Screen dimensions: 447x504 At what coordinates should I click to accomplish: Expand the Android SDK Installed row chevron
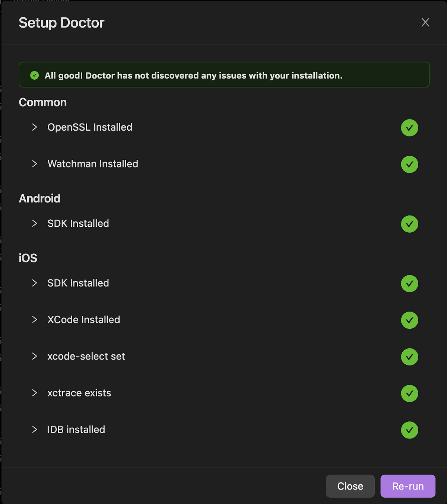[x=35, y=223]
